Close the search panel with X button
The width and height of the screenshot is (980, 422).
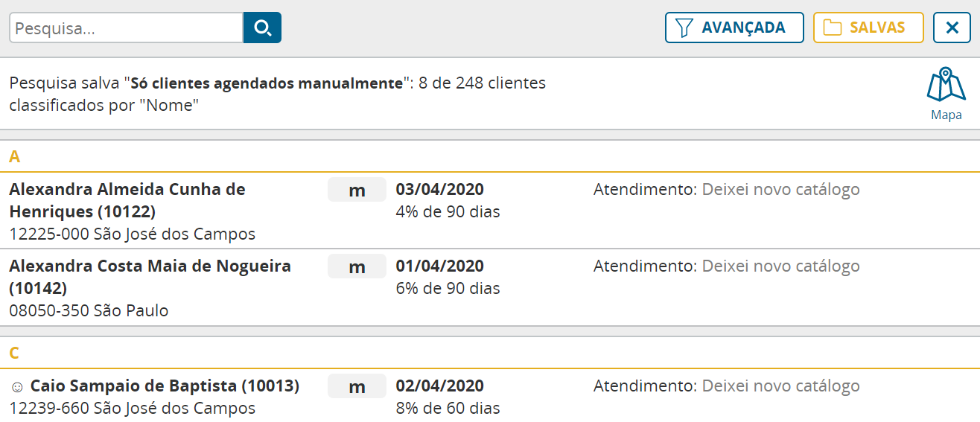click(x=952, y=28)
